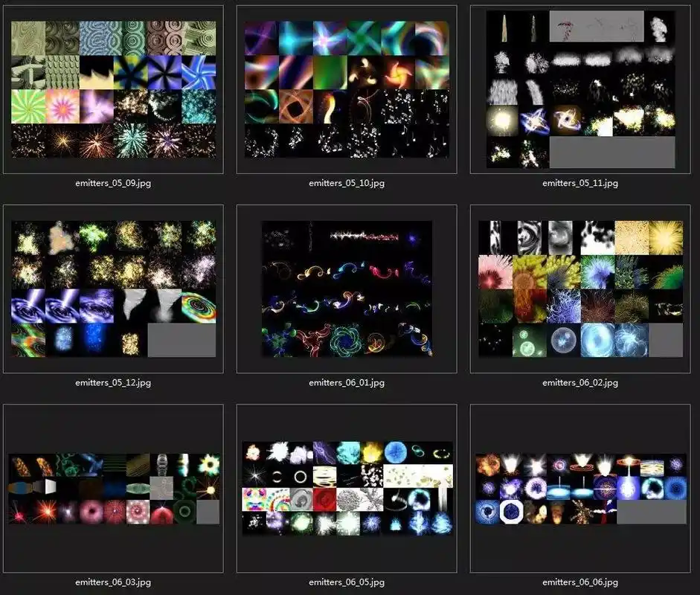Open the emitters_05_10.jpg thumbnail
The width and height of the screenshot is (700, 595).
coord(347,89)
